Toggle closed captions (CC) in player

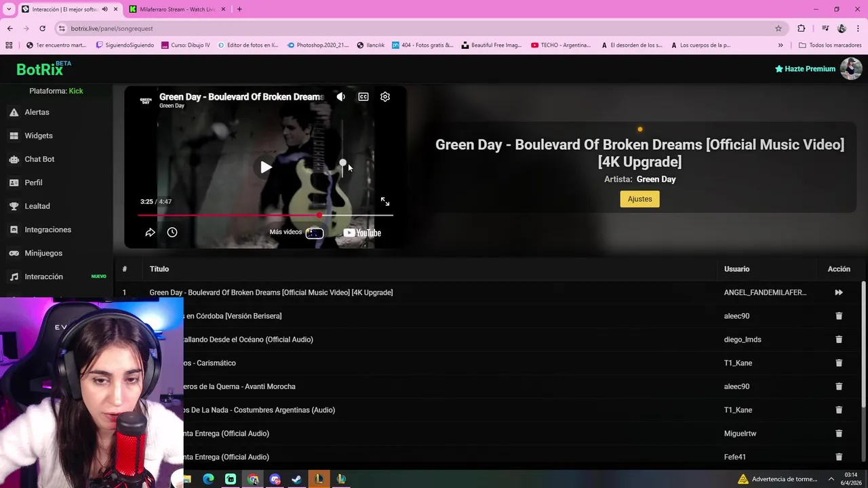point(363,97)
